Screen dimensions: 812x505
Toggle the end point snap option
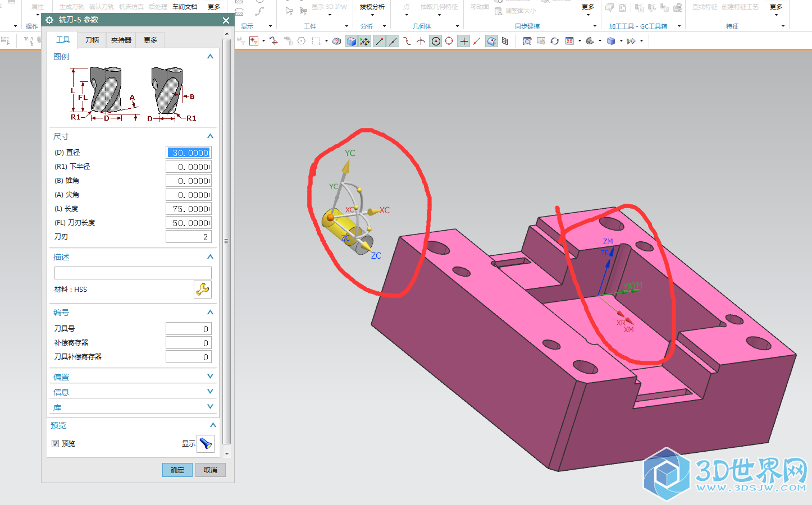click(x=380, y=41)
